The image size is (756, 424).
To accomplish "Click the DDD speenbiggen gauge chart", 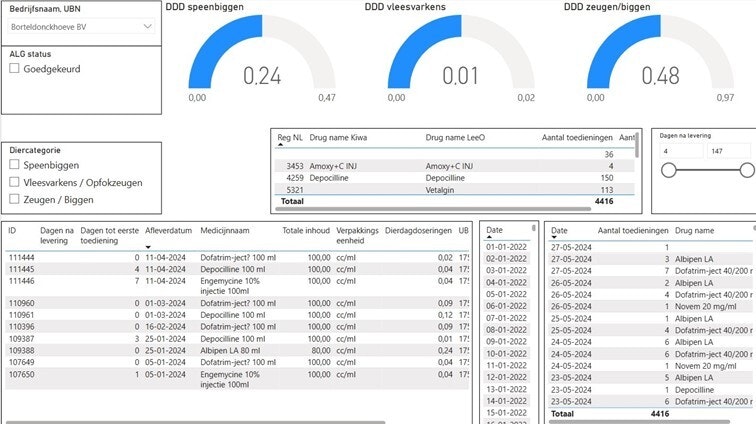I will (x=263, y=60).
